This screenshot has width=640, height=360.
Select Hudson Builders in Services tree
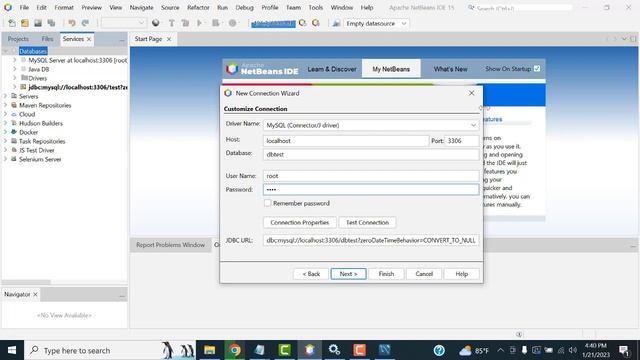pos(41,123)
